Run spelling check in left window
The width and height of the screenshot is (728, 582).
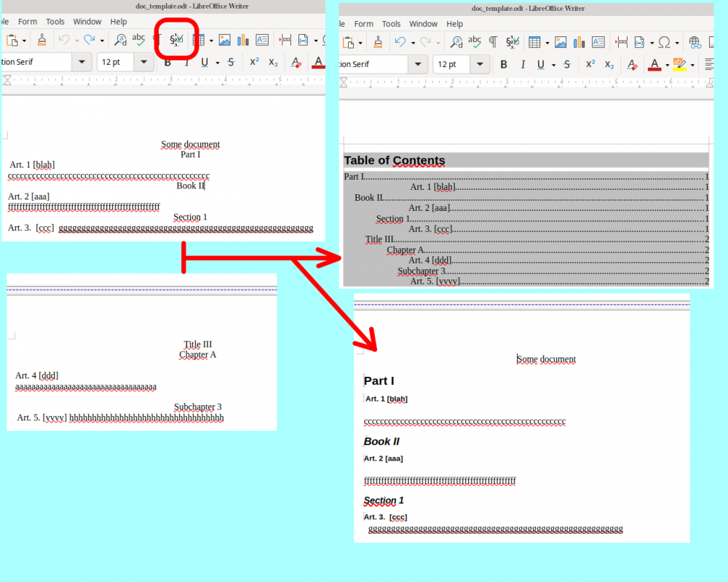(x=138, y=40)
